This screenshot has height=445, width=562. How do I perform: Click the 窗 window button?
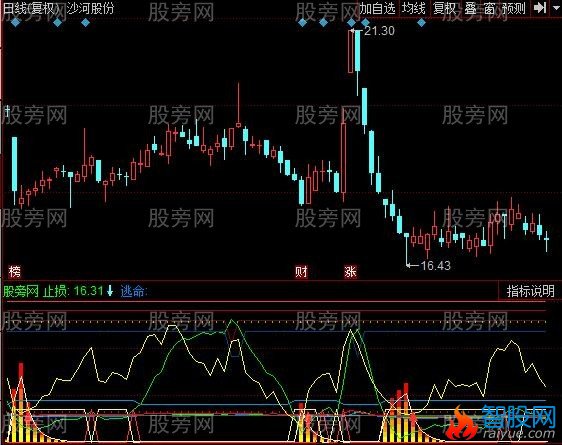489,8
